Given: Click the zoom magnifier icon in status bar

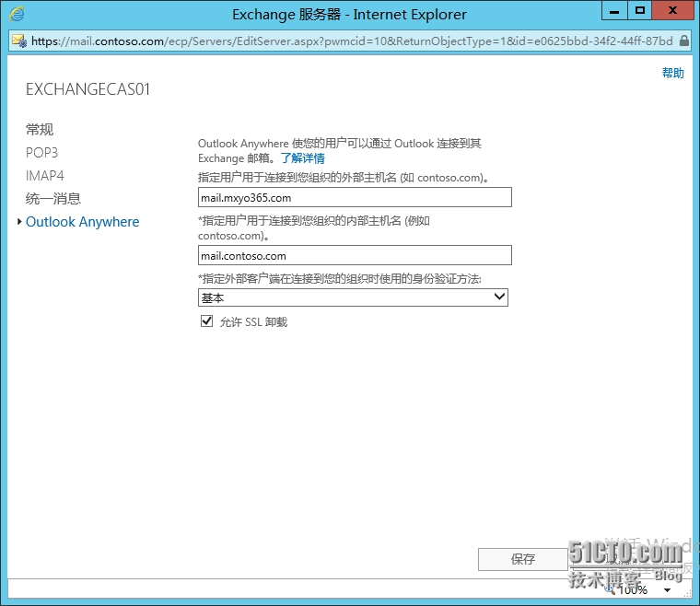Looking at the screenshot, I should [610, 588].
